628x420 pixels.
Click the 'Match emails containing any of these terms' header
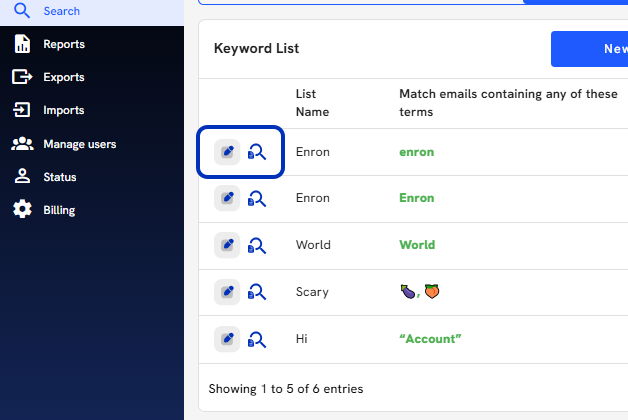(508, 103)
